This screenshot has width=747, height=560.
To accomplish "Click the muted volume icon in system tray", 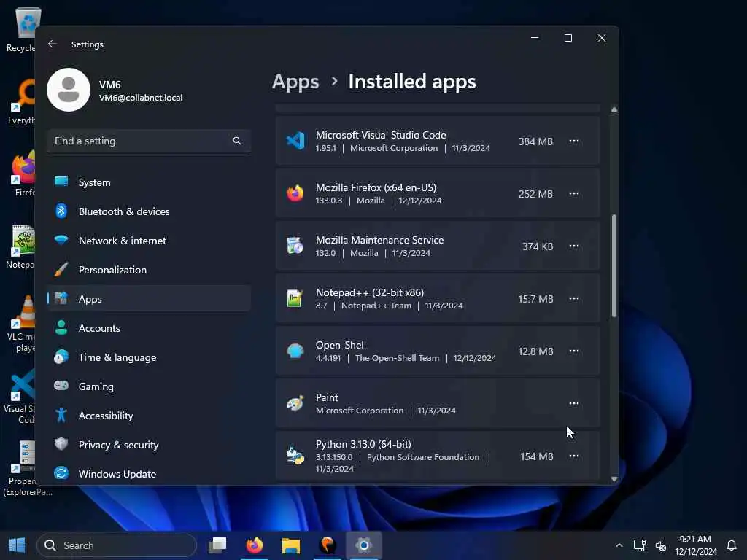I will [x=660, y=545].
